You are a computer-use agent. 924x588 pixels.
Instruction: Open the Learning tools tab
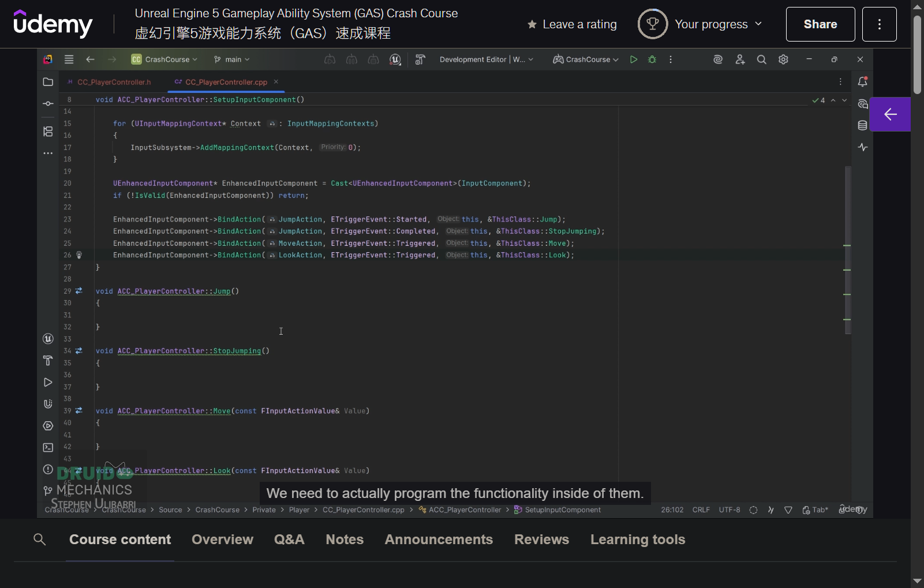[638, 540]
